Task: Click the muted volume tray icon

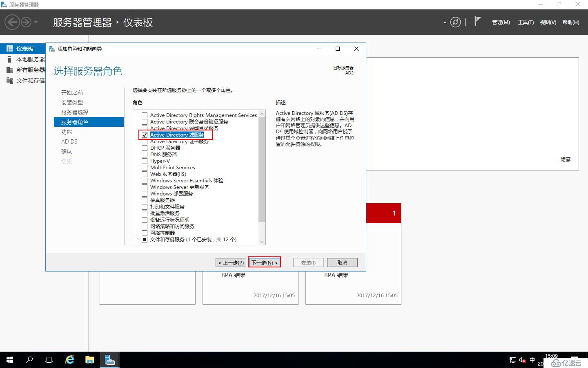Action: [522, 360]
